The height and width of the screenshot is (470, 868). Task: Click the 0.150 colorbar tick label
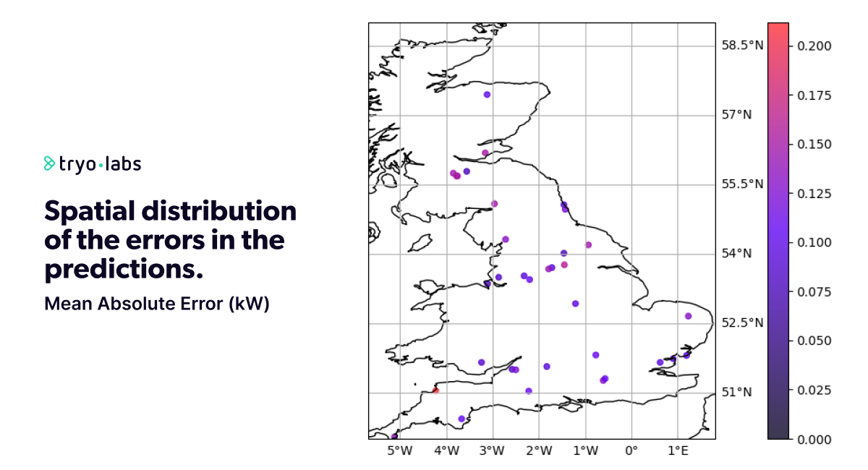coord(814,144)
